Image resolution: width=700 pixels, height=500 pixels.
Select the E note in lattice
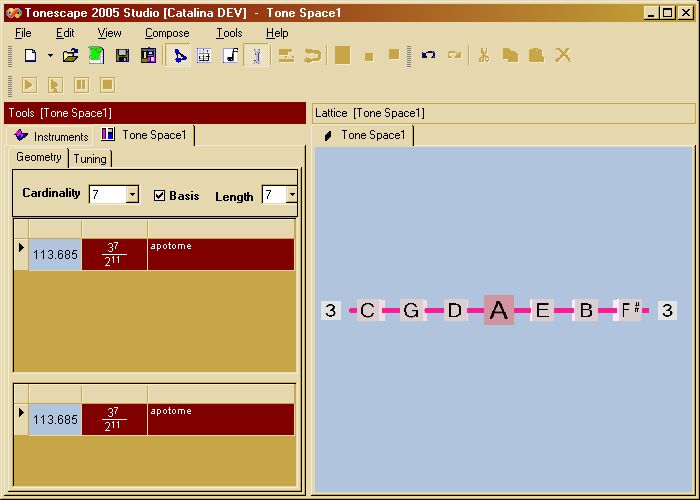coord(542,310)
